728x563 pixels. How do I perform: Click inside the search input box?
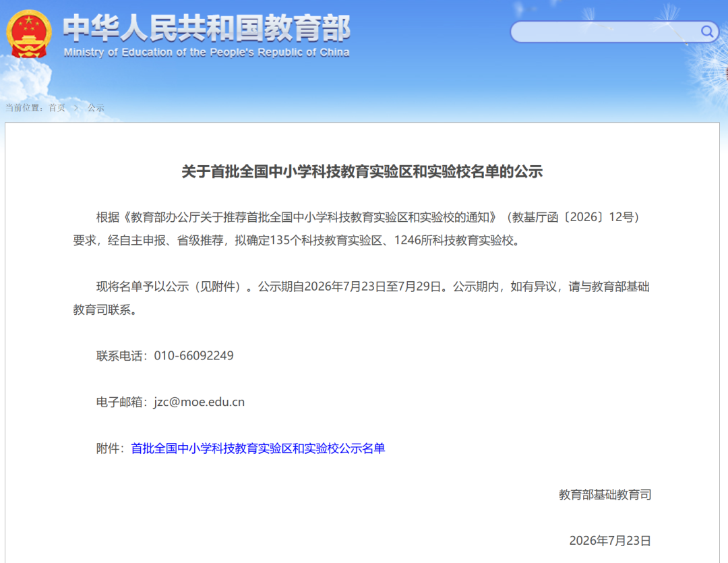[x=605, y=32]
